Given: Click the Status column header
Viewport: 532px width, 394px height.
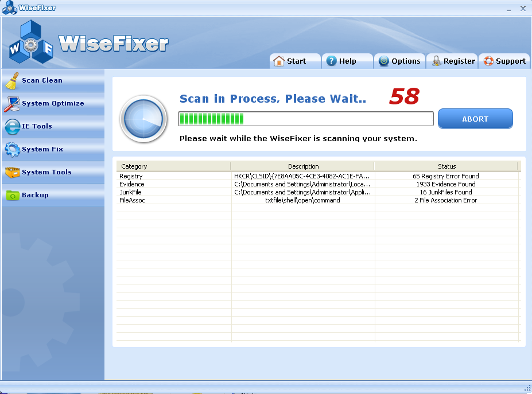Looking at the screenshot, I should coord(446,166).
